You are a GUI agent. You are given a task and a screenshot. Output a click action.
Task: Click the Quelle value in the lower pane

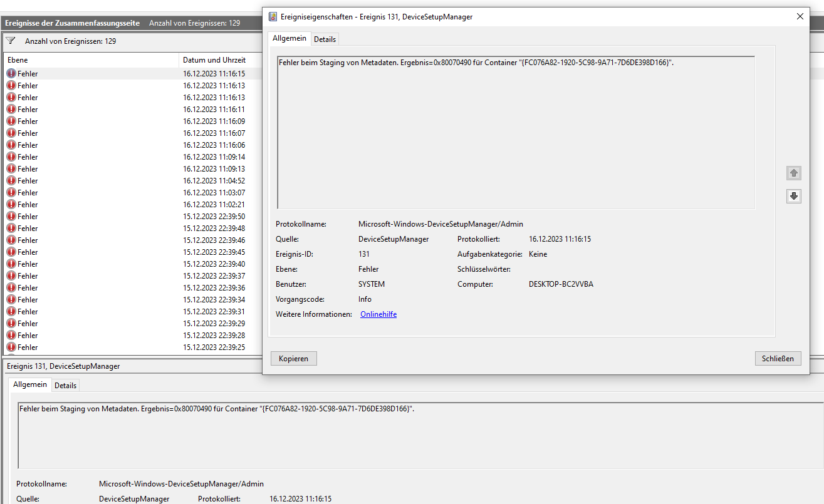tap(134, 499)
